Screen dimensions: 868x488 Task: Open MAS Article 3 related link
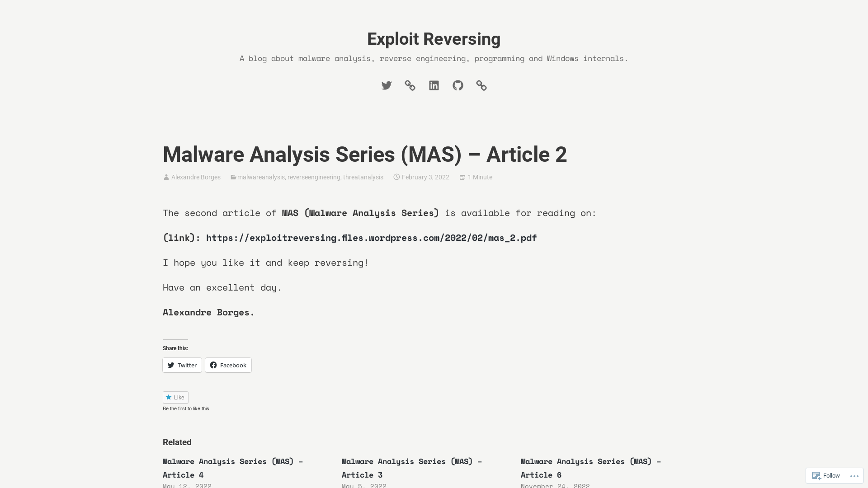tap(411, 468)
